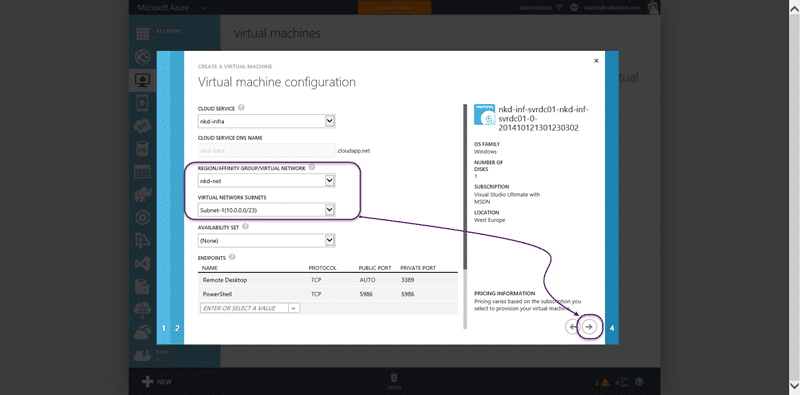800x395 pixels.
Task: Click the Endpoints help question icon
Action: click(232, 257)
